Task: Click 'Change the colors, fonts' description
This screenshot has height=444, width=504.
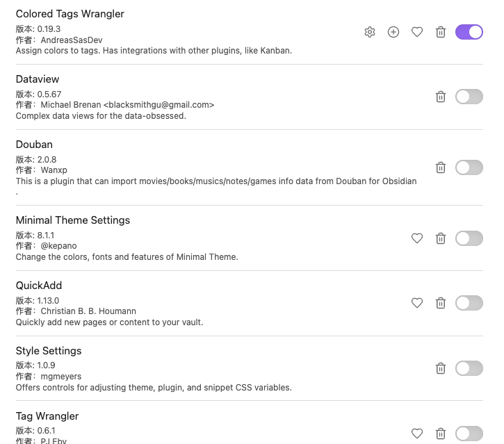Action: point(127,256)
